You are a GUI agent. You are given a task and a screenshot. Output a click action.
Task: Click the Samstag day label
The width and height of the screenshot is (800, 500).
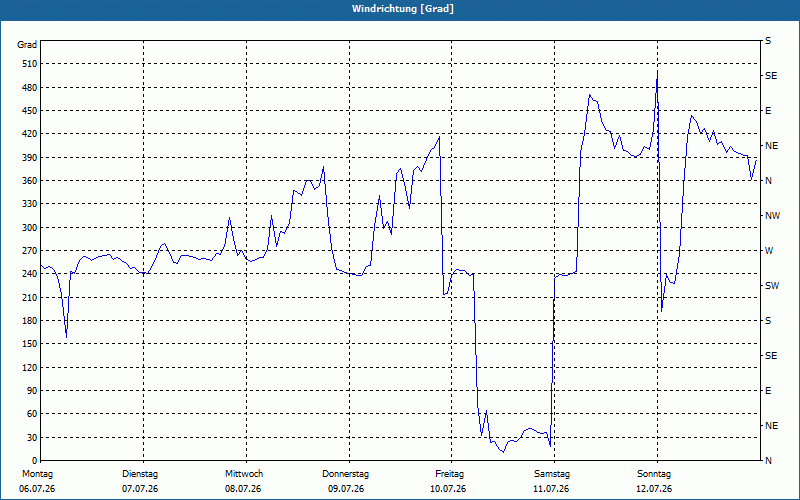[552, 474]
